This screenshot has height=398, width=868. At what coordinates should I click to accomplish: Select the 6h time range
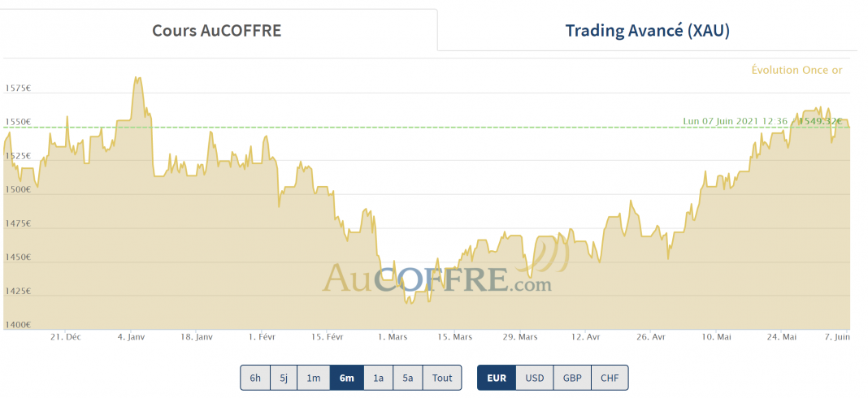tap(255, 378)
